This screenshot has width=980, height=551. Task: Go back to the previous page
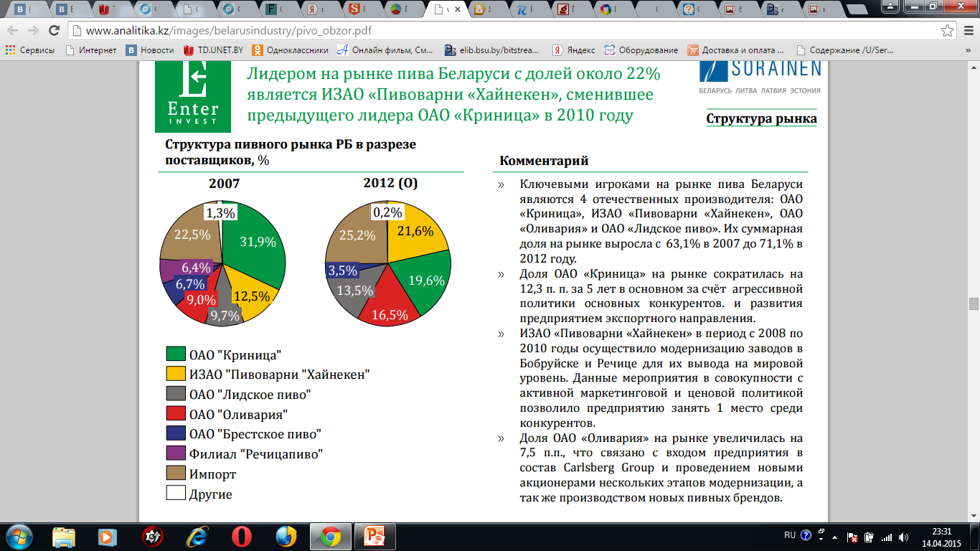click(x=13, y=31)
